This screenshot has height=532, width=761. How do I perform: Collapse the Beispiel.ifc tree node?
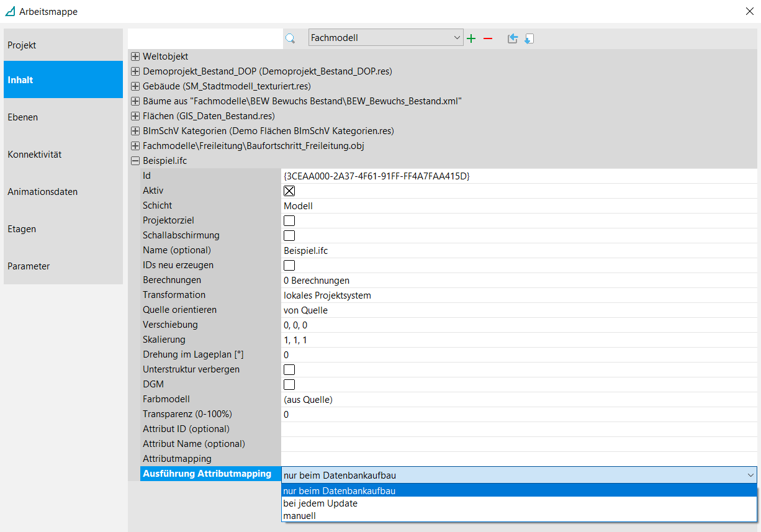tap(135, 161)
